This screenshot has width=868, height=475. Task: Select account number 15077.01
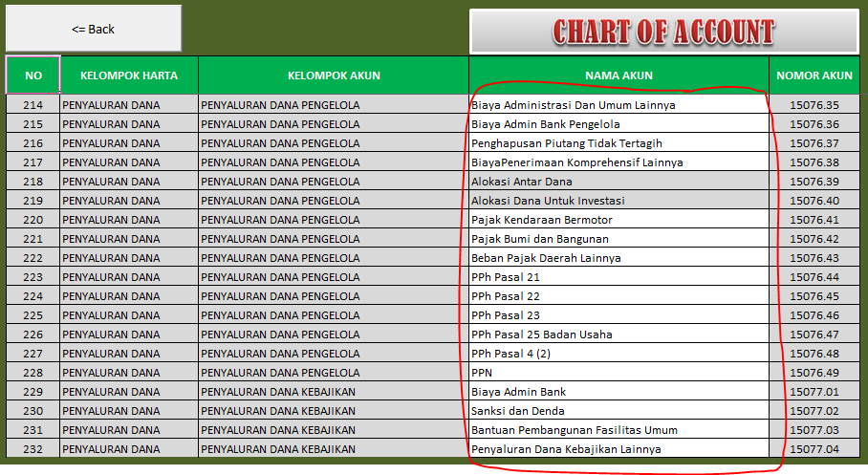pos(814,392)
